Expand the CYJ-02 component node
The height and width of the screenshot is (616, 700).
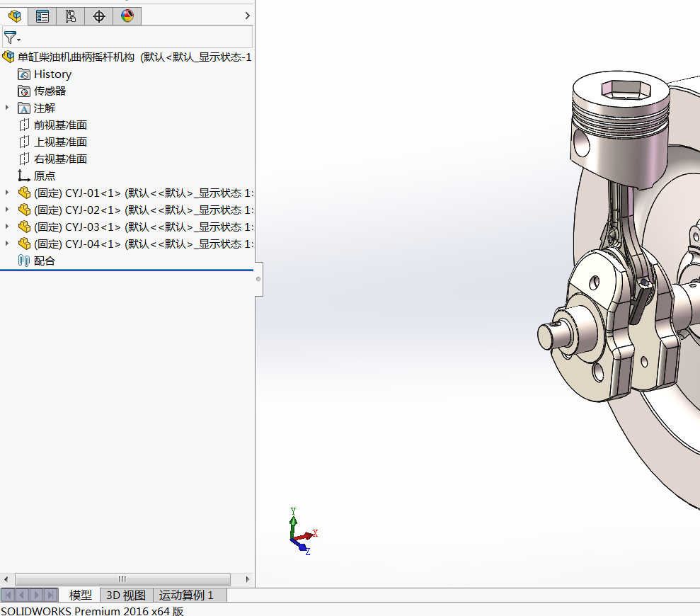pos(6,210)
